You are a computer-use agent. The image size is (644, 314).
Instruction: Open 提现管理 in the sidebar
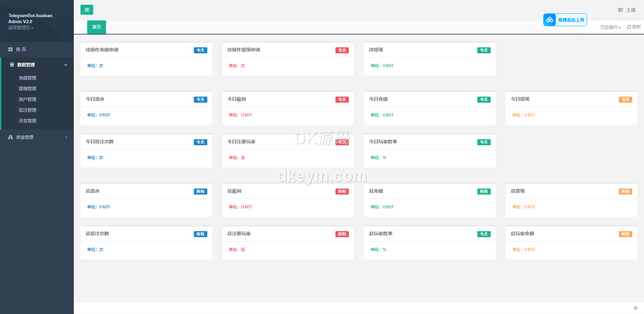tap(28, 89)
